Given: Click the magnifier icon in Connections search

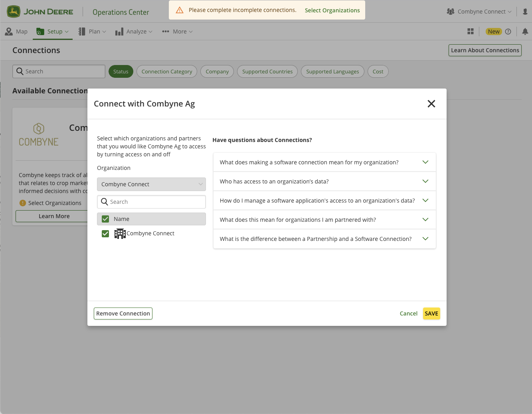Looking at the screenshot, I should coord(20,71).
